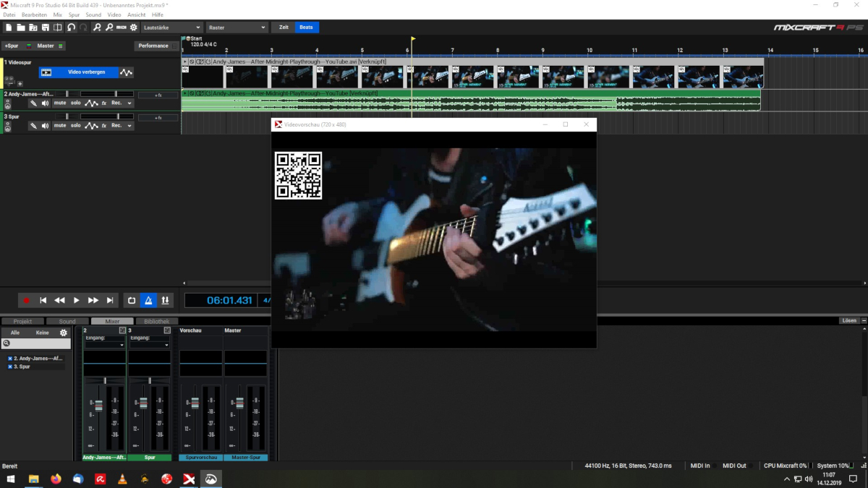Open fx effects for track 2 Andy-James

[104, 103]
